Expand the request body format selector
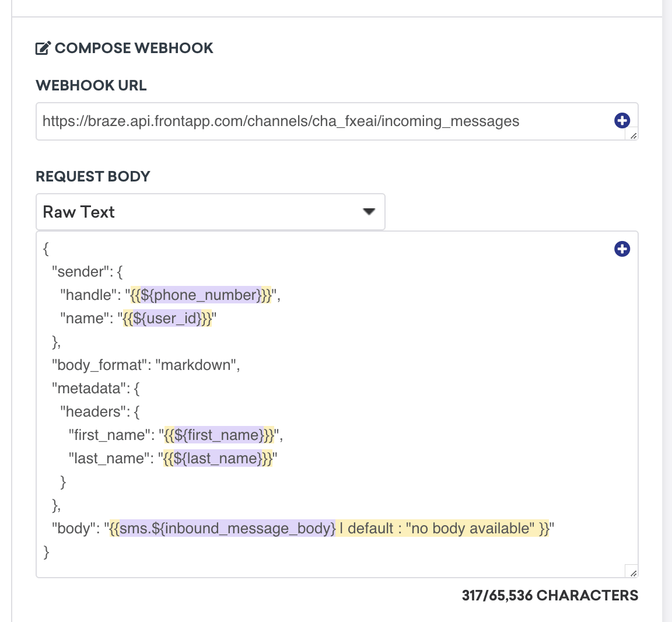Viewport: 672px width, 622px height. (210, 212)
